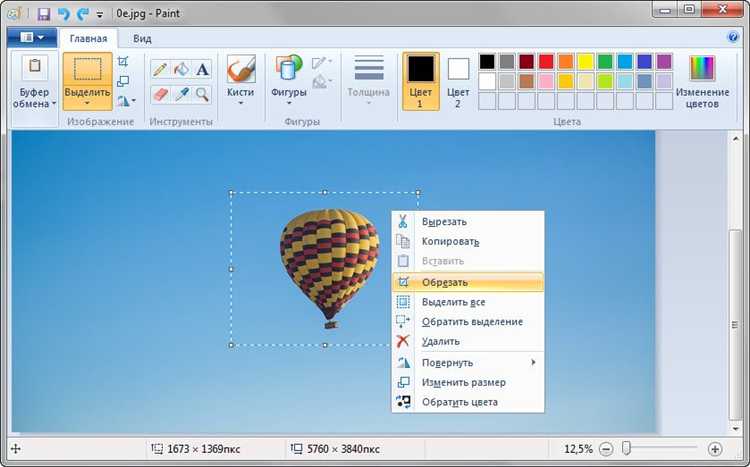Viewport: 750px width, 467px height.
Task: Click the top-left selection handle
Action: point(232,193)
